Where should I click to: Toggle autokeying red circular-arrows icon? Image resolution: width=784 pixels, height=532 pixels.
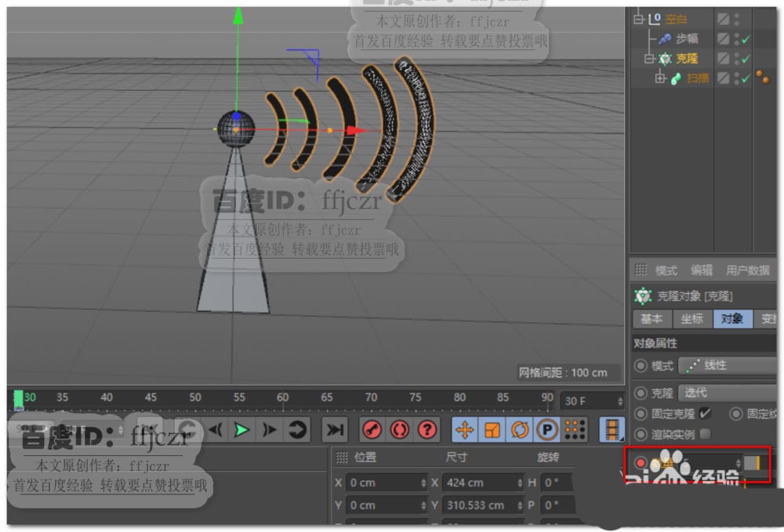click(400, 429)
